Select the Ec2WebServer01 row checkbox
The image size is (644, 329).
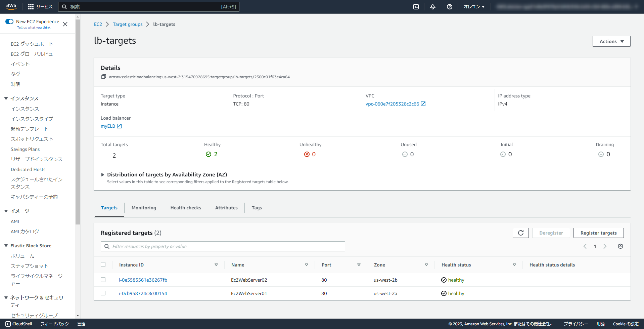click(x=103, y=293)
